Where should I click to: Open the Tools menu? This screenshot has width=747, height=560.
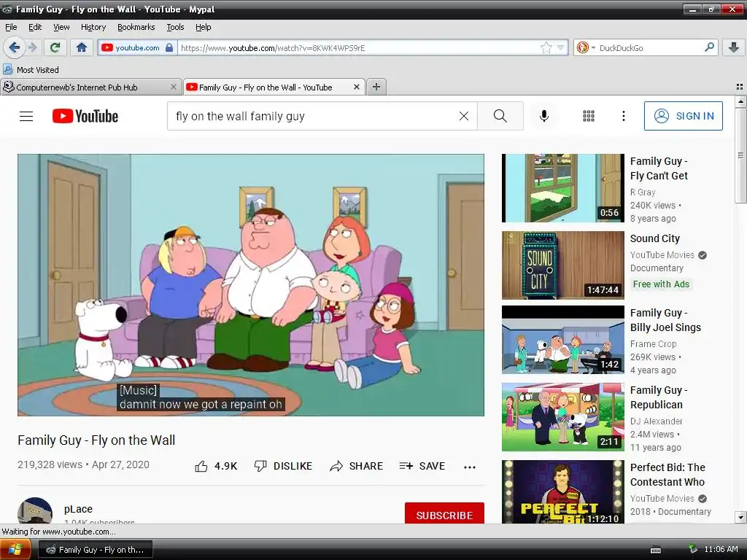point(175,27)
